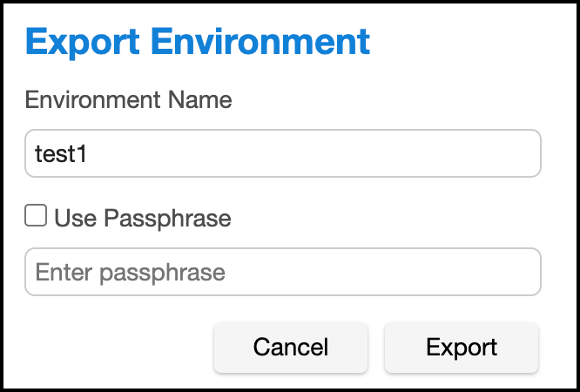Dismiss the dialog with Cancel
This screenshot has width=580, height=392.
(x=291, y=348)
